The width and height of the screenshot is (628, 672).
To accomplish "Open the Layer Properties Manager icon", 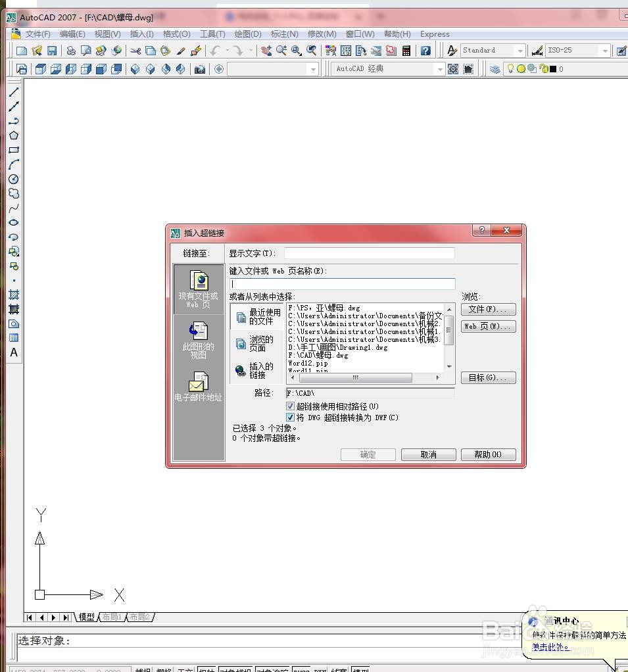I will pyautogui.click(x=495, y=69).
